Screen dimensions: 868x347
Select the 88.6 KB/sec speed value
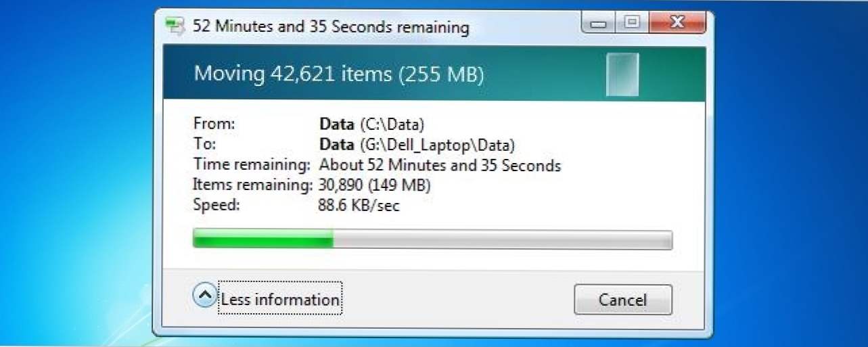359,205
